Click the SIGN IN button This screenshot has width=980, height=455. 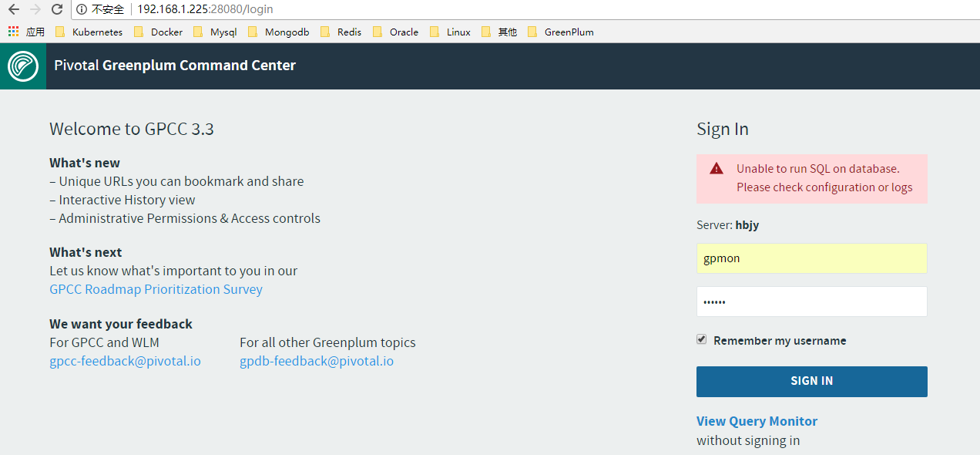click(811, 381)
